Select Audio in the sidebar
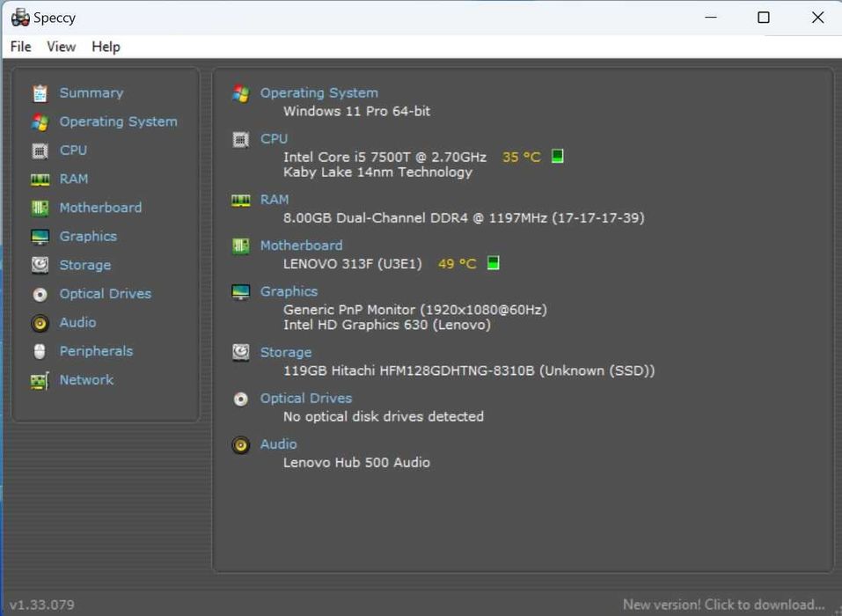Screen dimensions: 842x616 (77, 322)
